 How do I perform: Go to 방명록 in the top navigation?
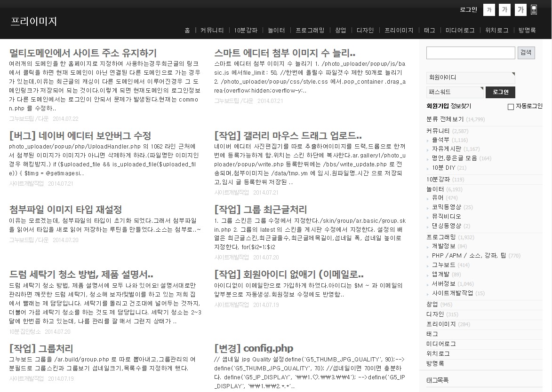coord(527,30)
